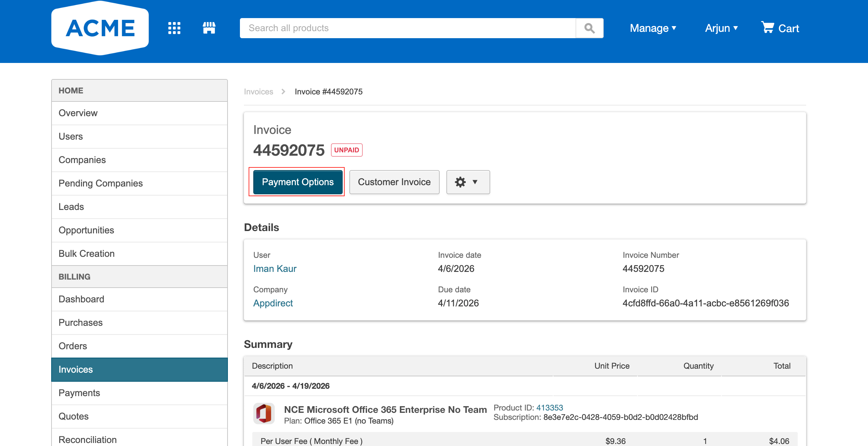Open the gear settings dropdown
The width and height of the screenshot is (868, 446).
tap(468, 182)
